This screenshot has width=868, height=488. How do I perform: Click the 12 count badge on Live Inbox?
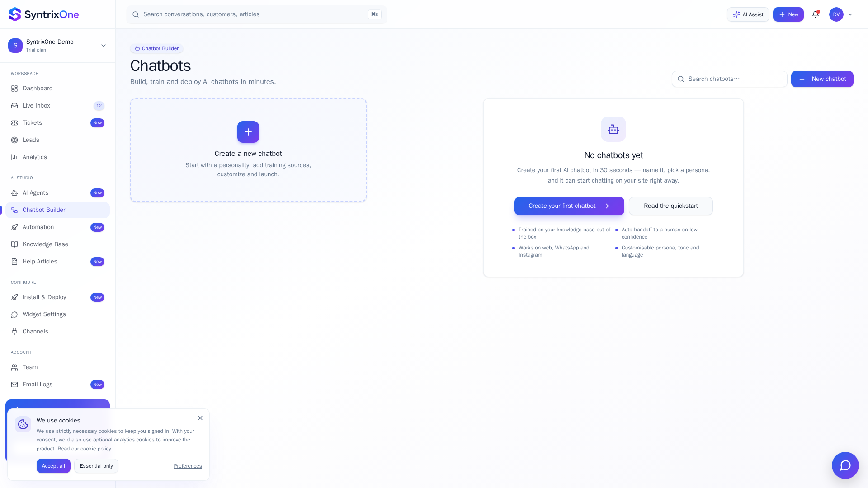coord(99,106)
